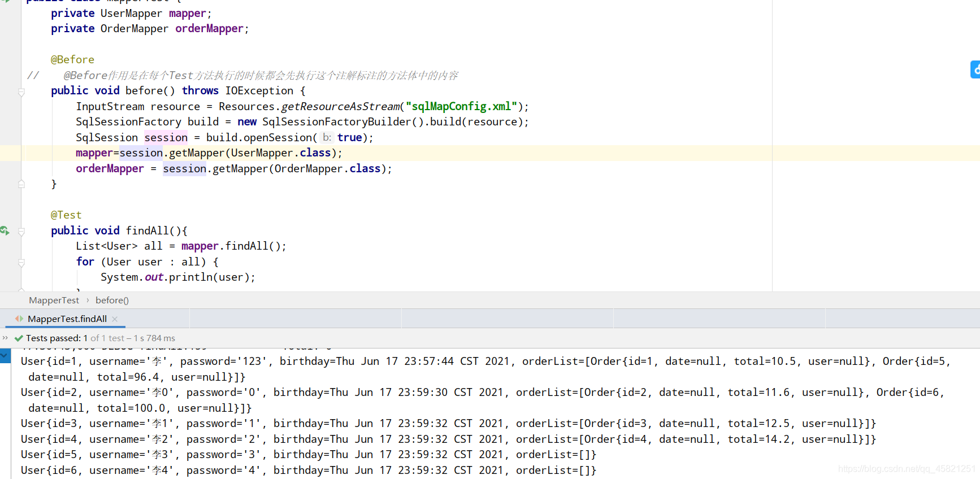Click the console continuation line containing total=96.4

point(137,377)
